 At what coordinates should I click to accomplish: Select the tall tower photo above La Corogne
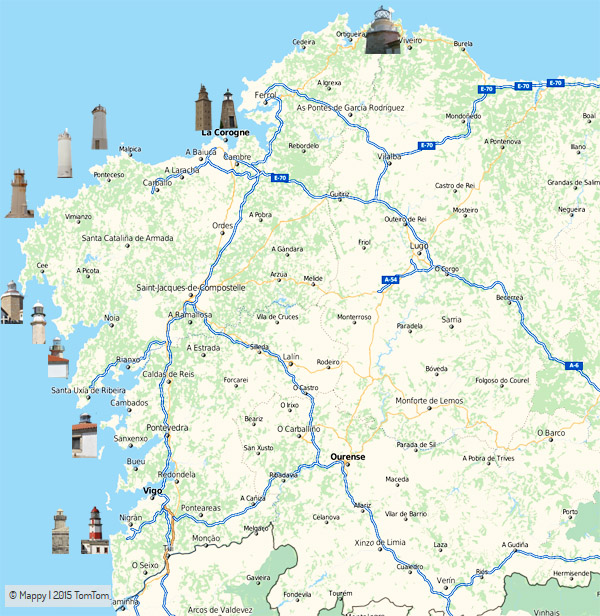[203, 108]
